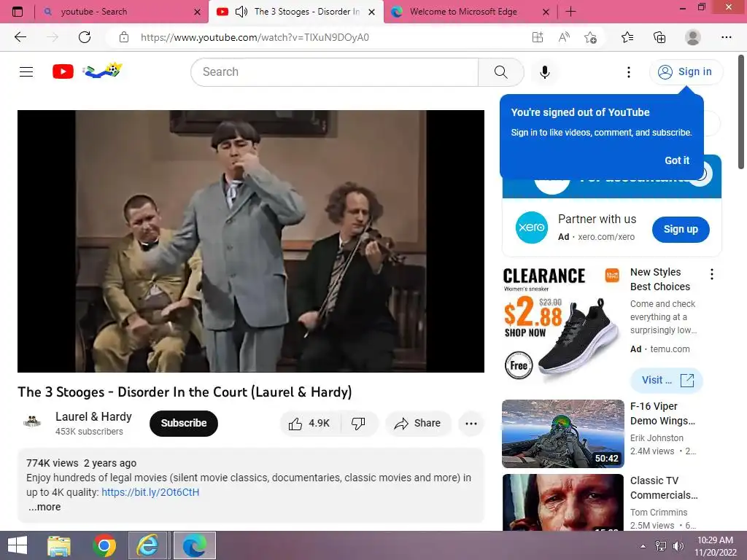Share the video
This screenshot has height=560, width=747.
click(x=418, y=424)
